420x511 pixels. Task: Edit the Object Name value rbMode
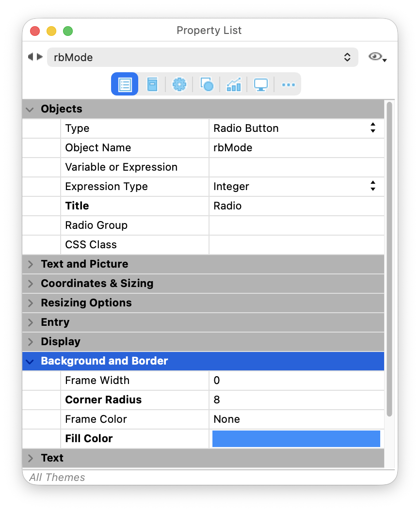[296, 148]
